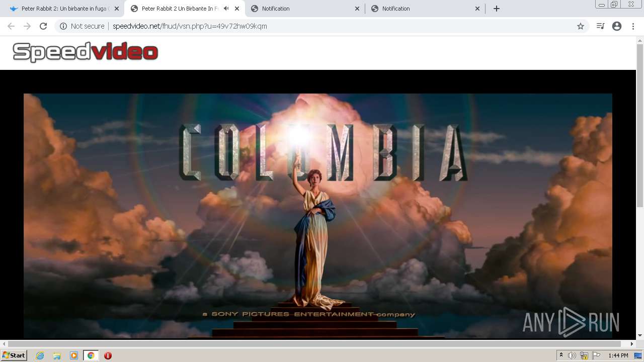The image size is (644, 362).
Task: Bookmark this page with the star icon
Action: coord(581,26)
